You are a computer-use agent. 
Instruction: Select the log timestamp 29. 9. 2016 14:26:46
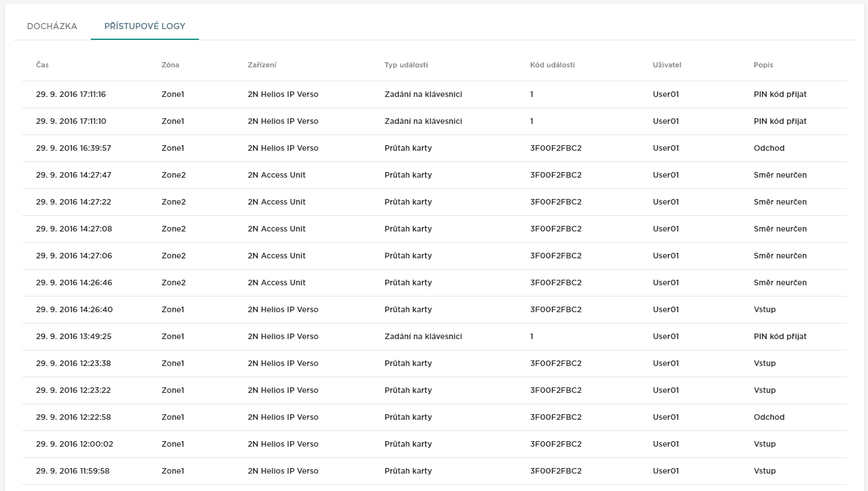(74, 282)
